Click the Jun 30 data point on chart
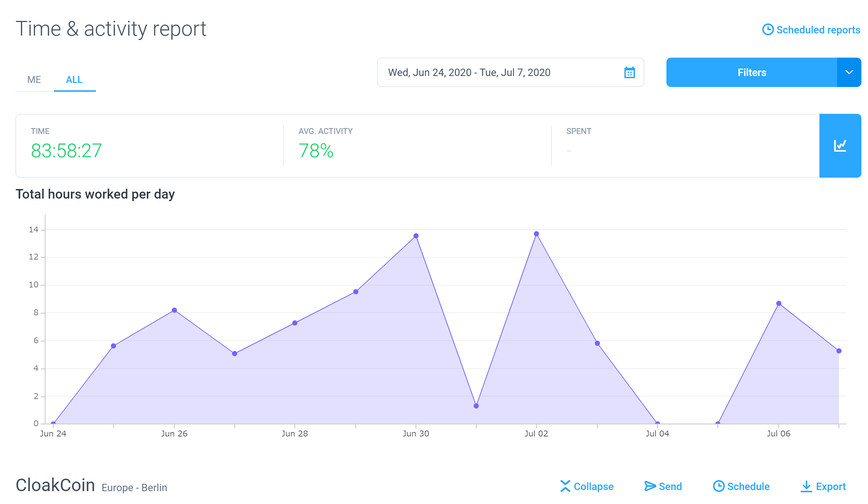 tap(416, 236)
